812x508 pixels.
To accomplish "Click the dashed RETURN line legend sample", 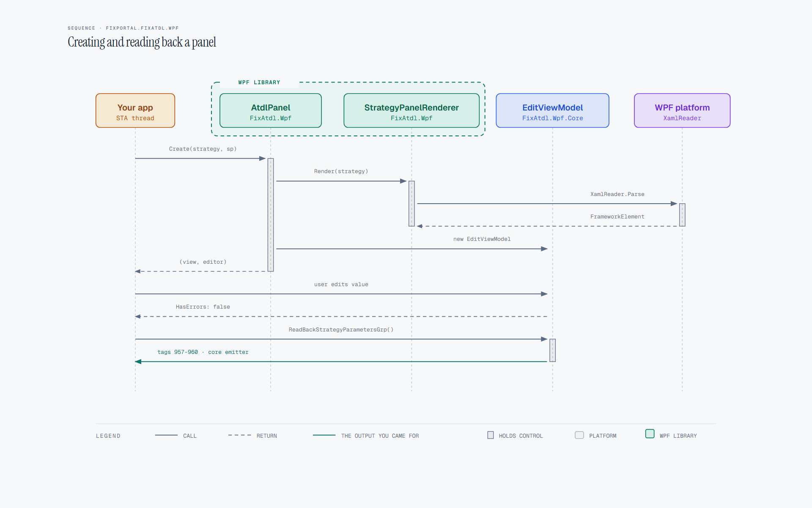I will point(240,435).
